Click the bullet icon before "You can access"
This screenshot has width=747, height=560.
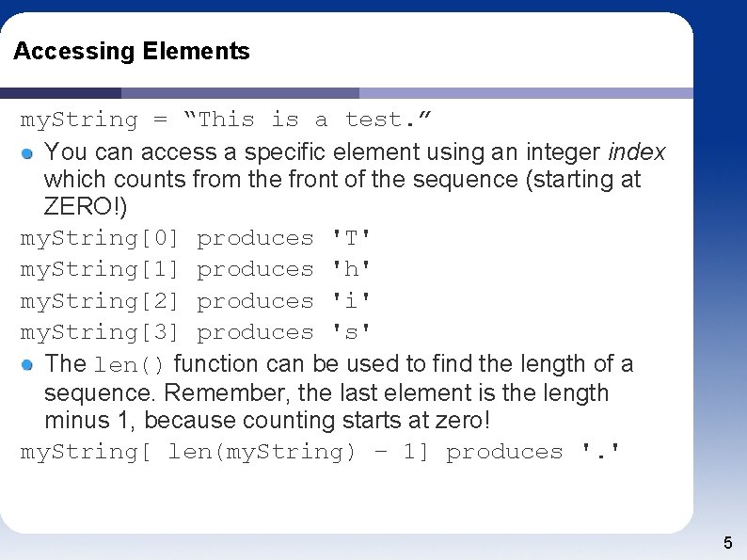click(29, 152)
